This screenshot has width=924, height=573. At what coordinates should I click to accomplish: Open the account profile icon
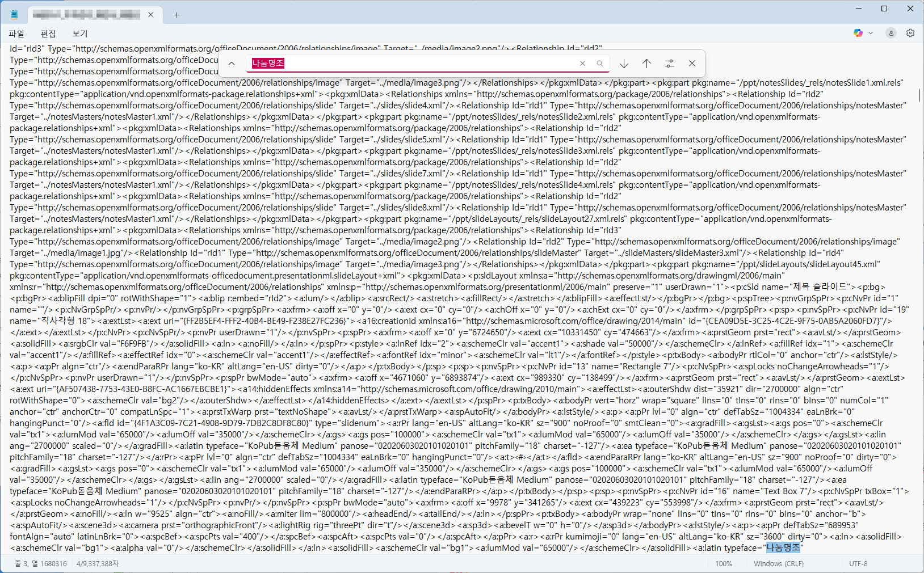[x=891, y=33]
